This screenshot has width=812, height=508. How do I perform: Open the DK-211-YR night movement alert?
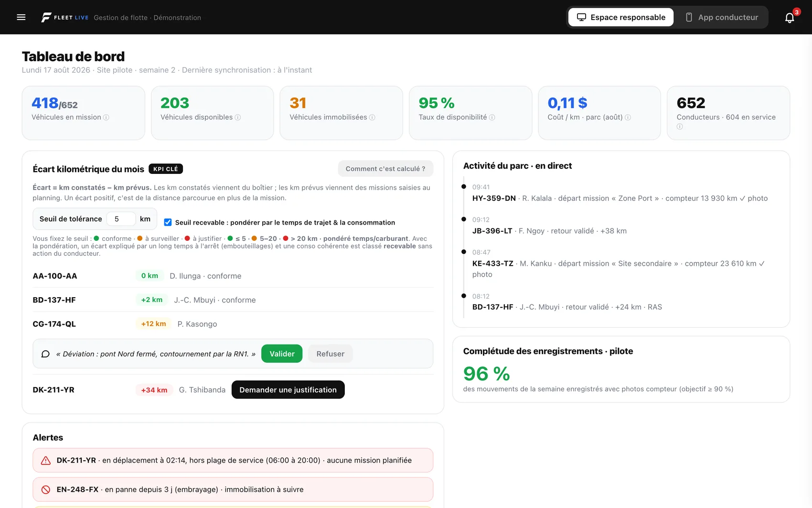coord(233,460)
